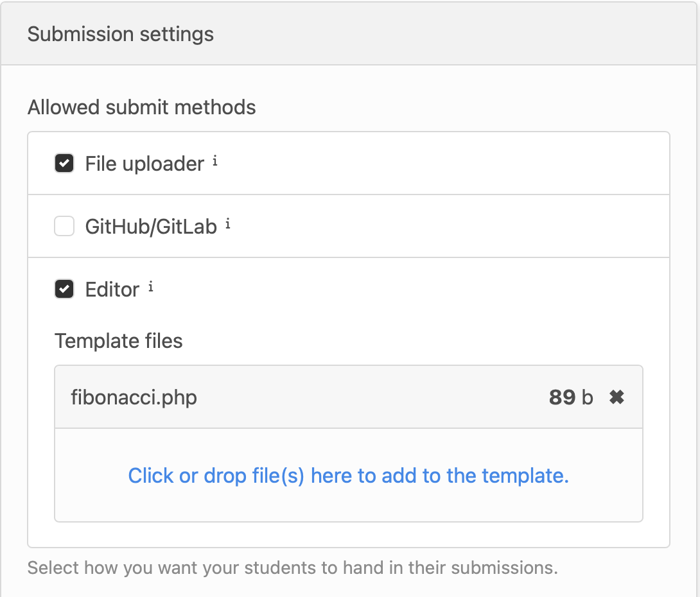Click the 'Click or drop file(s) here' link
The image size is (700, 597).
tap(349, 476)
